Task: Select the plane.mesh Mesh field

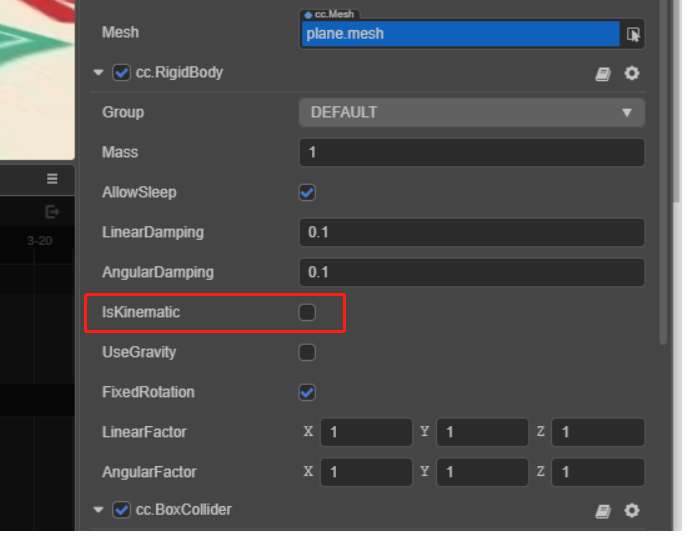Action: pos(461,34)
